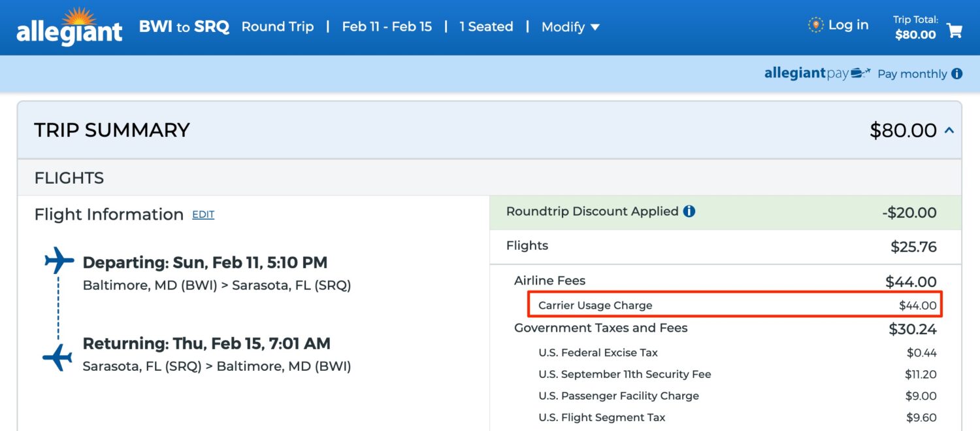Click the EDIT link next to Flight Information

[x=203, y=215]
